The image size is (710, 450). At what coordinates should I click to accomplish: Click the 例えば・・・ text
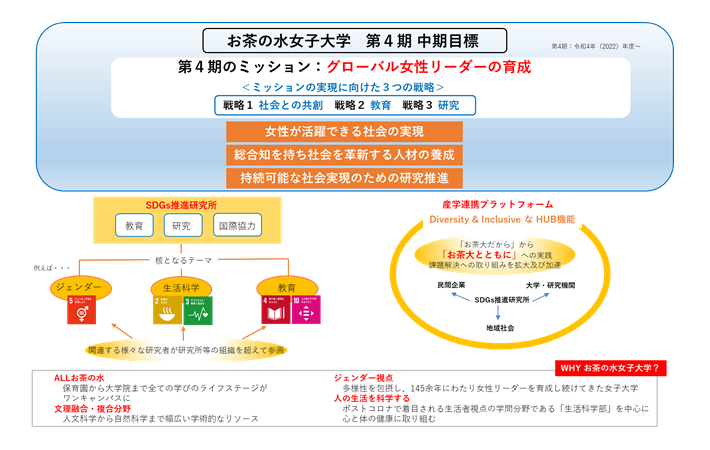pyautogui.click(x=52, y=268)
